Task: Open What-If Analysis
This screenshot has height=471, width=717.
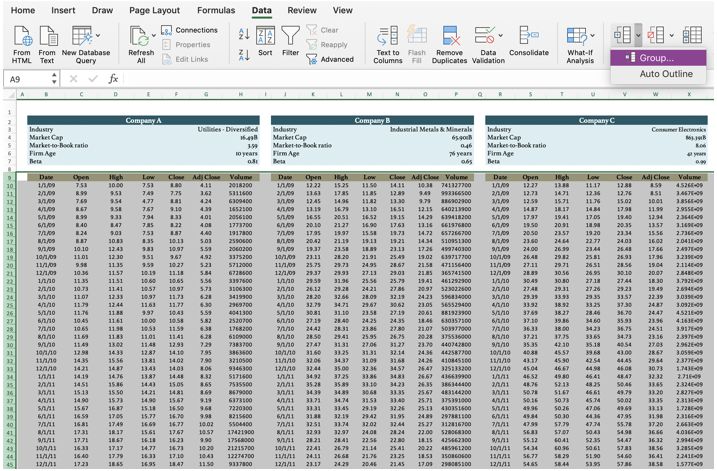Action: (580, 44)
